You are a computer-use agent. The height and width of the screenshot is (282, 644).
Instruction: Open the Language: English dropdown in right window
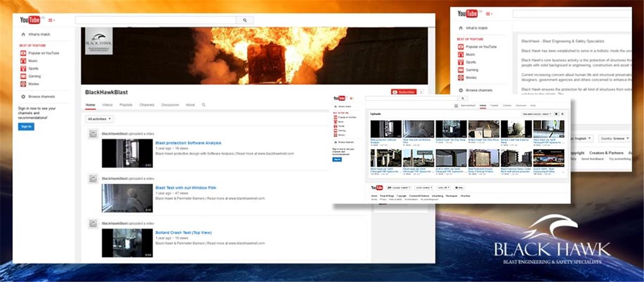[x=583, y=139]
